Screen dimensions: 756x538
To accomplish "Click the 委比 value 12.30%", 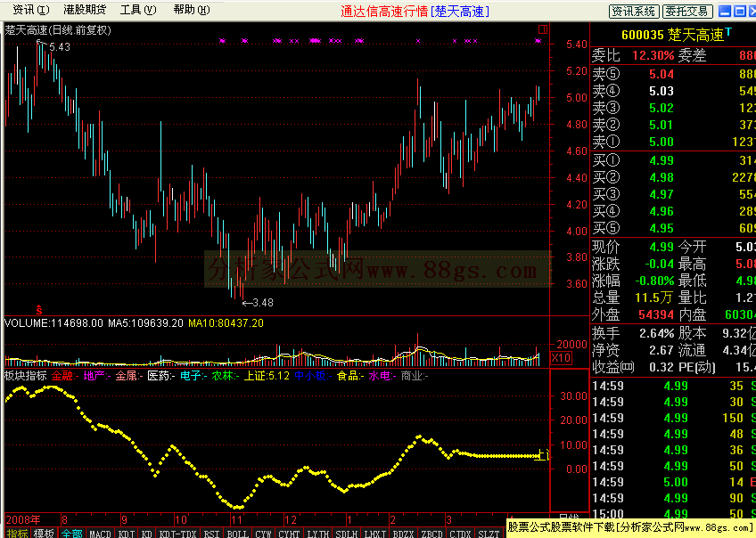I will pyautogui.click(x=653, y=55).
